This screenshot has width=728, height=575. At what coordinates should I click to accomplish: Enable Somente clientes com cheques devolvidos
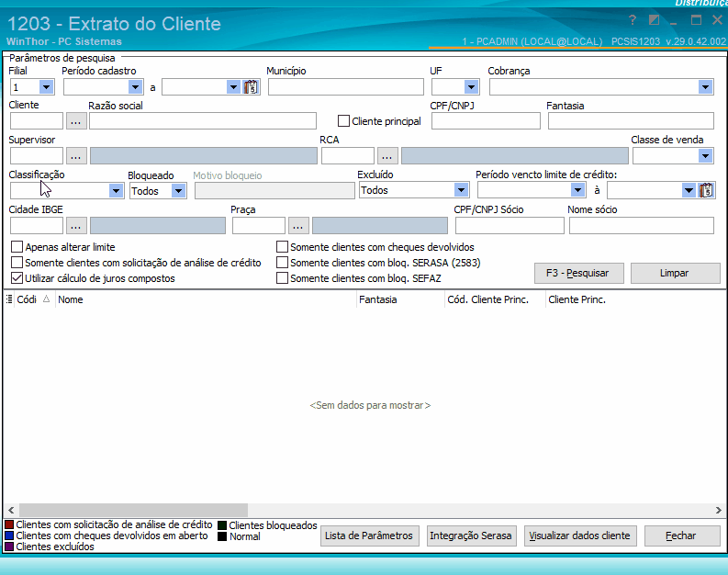[x=282, y=247]
